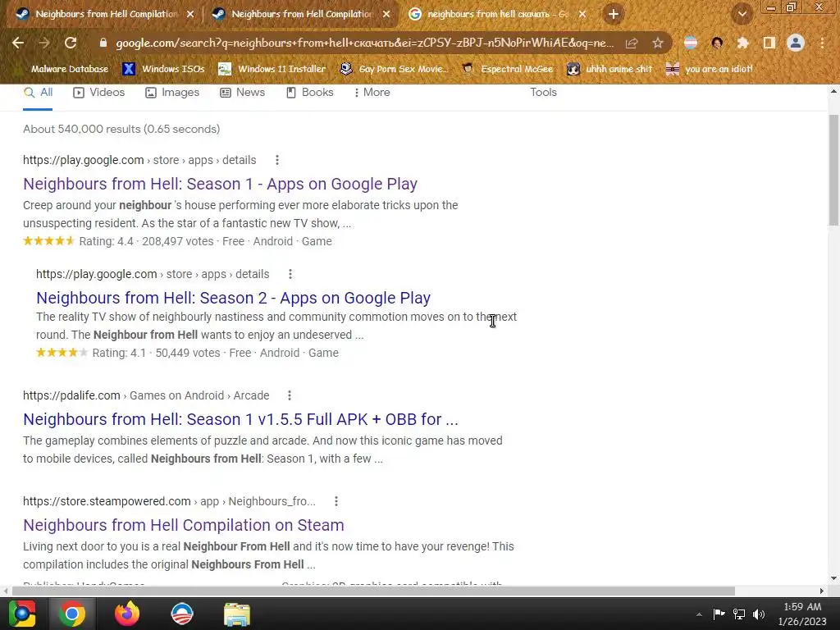Show hidden tray icons arrow

(x=699, y=614)
